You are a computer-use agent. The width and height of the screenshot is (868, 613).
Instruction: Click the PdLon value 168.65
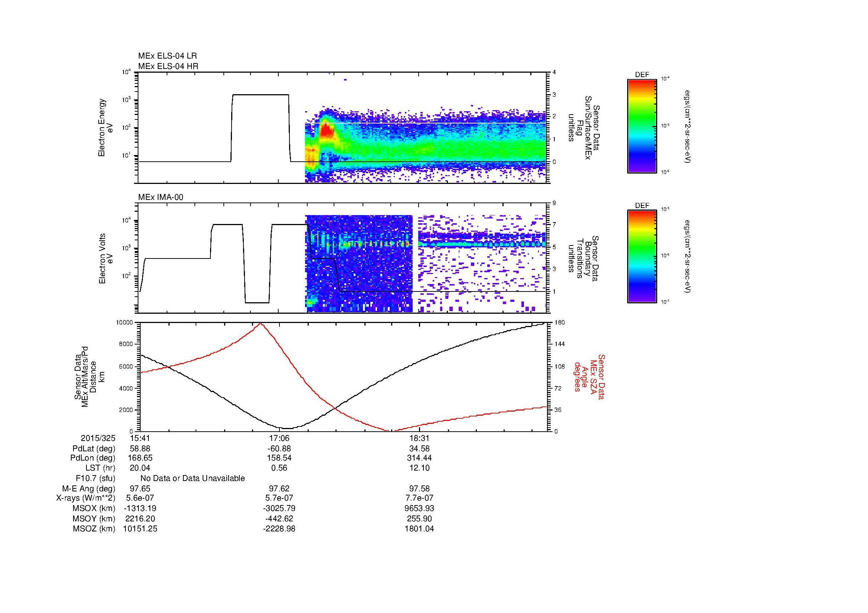tap(140, 458)
